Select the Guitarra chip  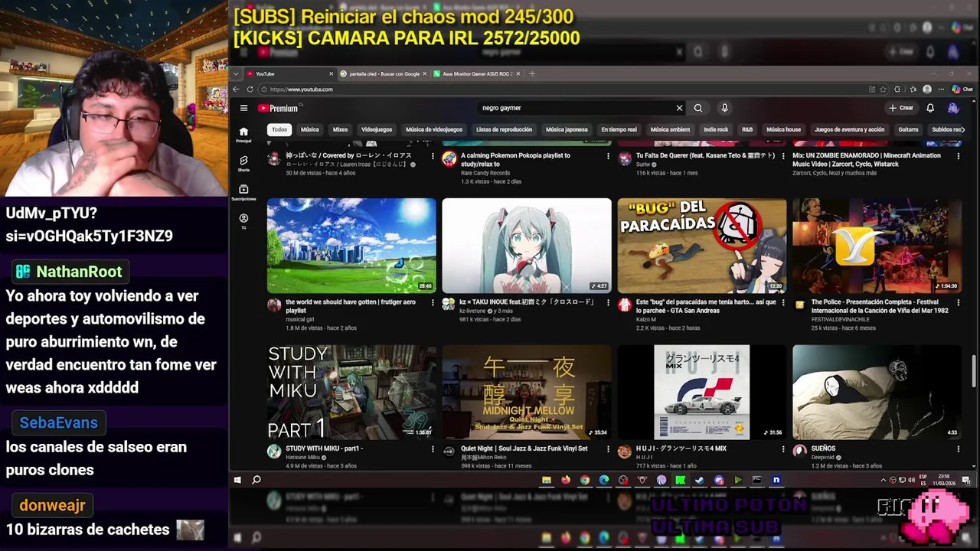(908, 129)
